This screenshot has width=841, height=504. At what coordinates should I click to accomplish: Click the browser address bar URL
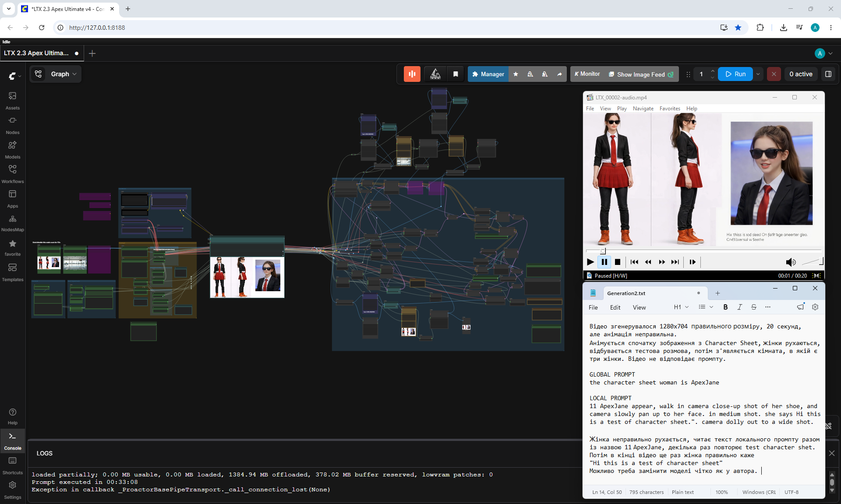pyautogui.click(x=97, y=28)
